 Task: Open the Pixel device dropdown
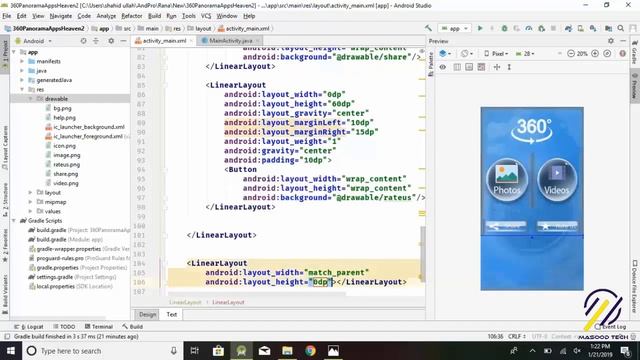(x=496, y=53)
